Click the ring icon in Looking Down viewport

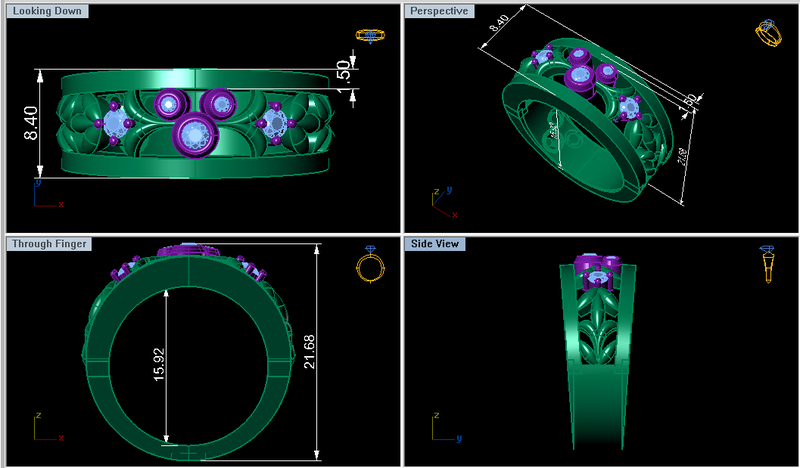pyautogui.click(x=370, y=36)
